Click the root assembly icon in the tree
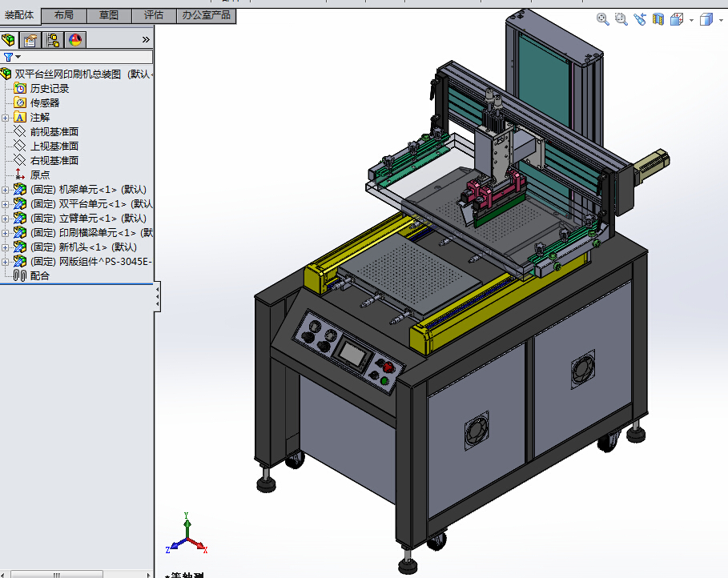The width and height of the screenshot is (728, 578). click(6, 74)
